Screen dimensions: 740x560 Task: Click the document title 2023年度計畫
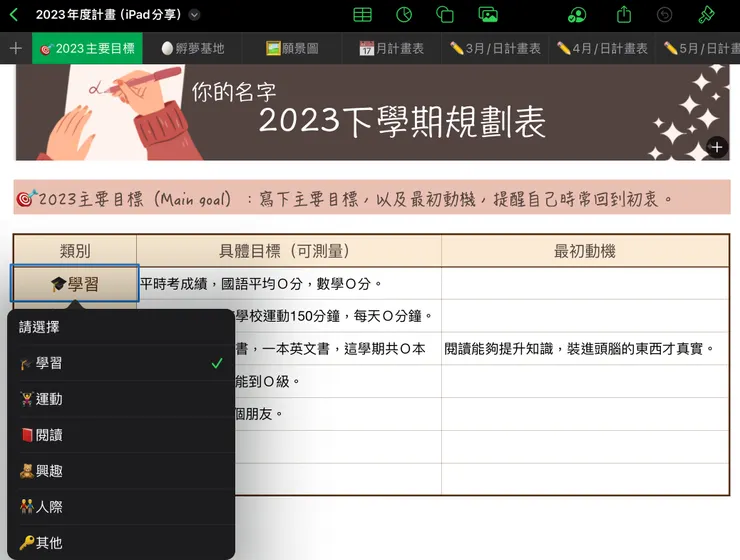[x=109, y=15]
